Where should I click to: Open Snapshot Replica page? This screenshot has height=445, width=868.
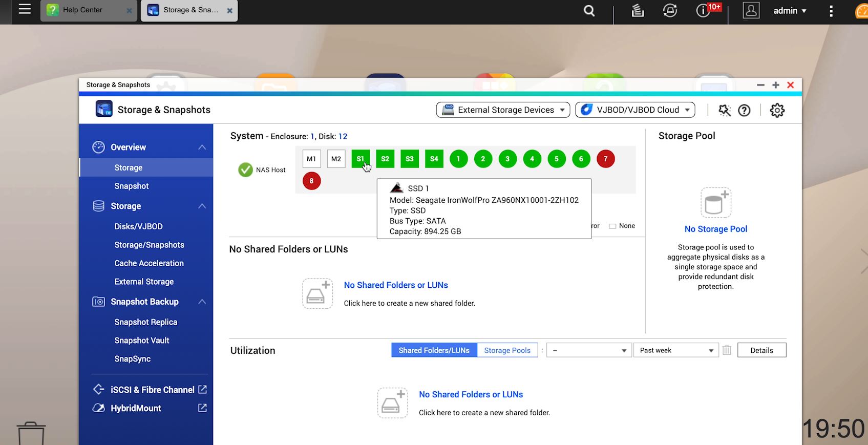click(x=146, y=322)
